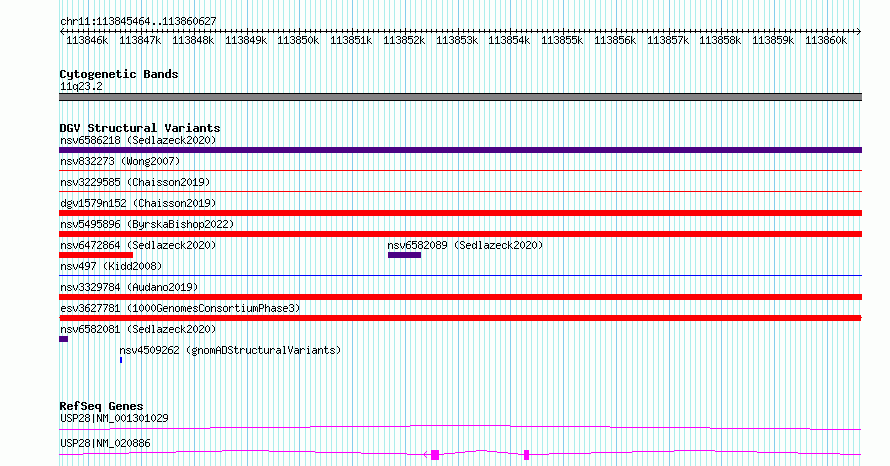Screen dimensions: 890x466
Task: Click the 113849k ruler tick label
Action: [x=246, y=41]
